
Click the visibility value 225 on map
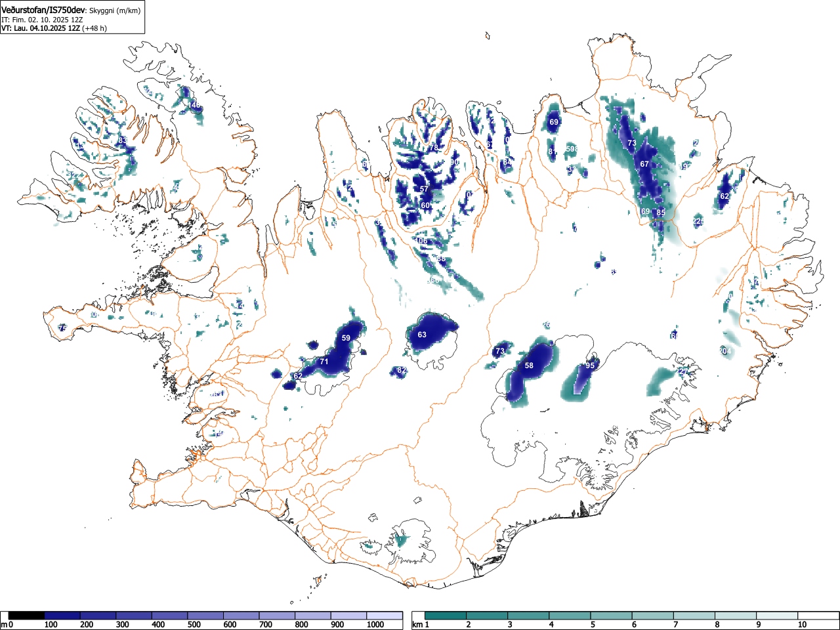coord(699,222)
